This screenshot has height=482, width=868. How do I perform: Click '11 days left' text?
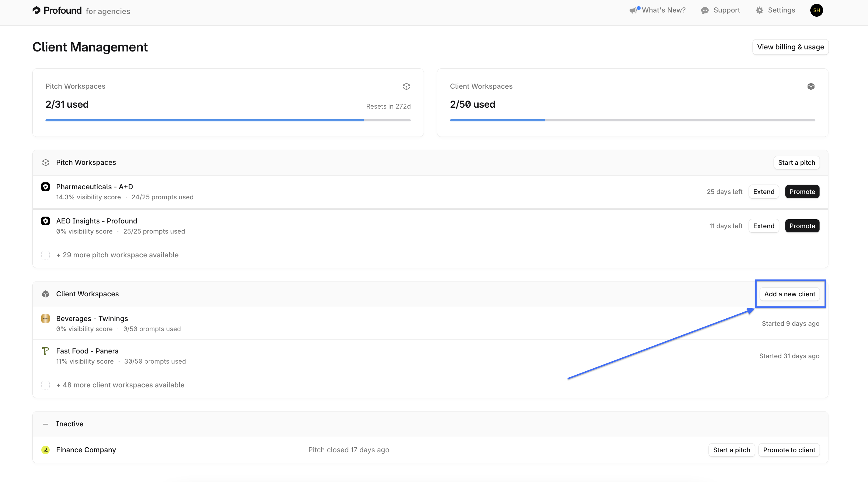pyautogui.click(x=726, y=226)
